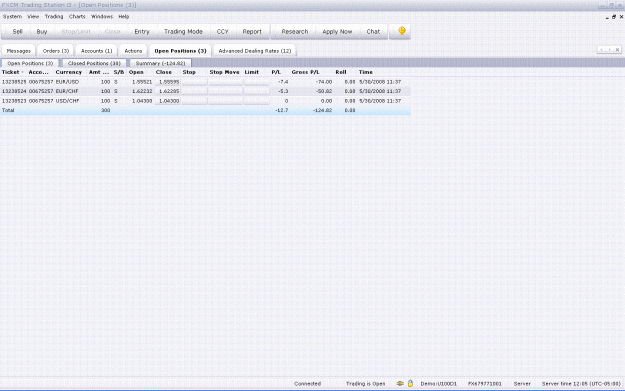Click the EUR/CHF currency cell
Screen dimensions: 625x391
[67, 91]
